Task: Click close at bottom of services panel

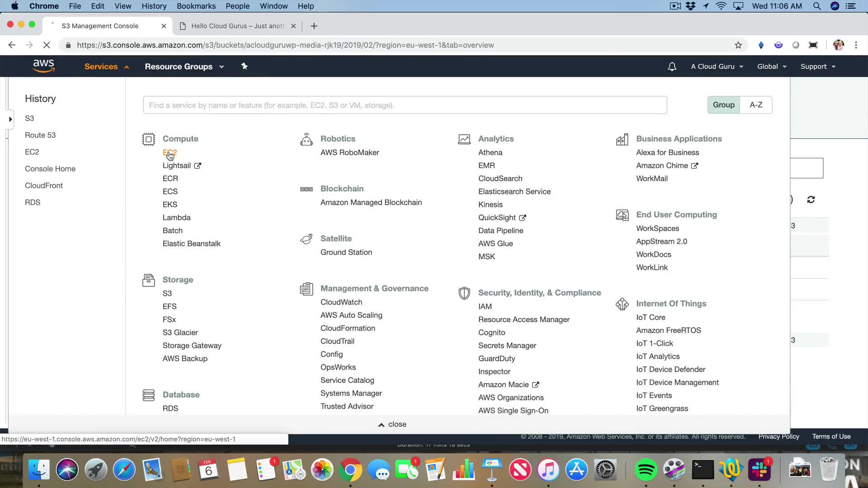Action: tap(392, 424)
